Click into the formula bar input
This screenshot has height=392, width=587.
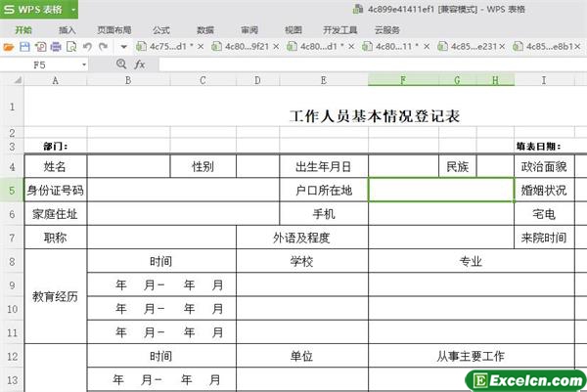[373, 65]
